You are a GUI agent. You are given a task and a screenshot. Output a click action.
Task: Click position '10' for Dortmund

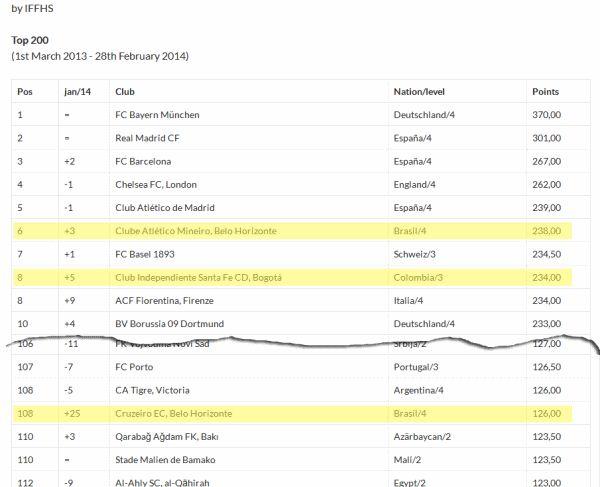tap(23, 324)
